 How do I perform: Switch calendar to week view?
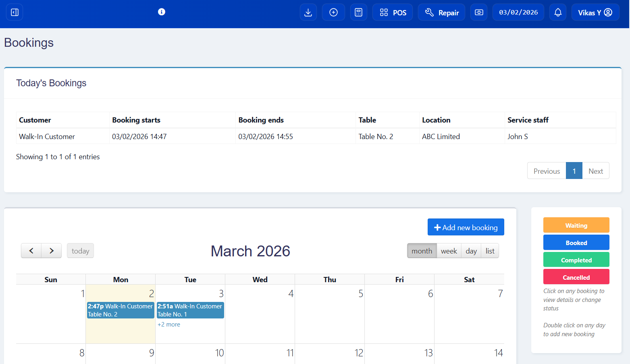coord(449,251)
